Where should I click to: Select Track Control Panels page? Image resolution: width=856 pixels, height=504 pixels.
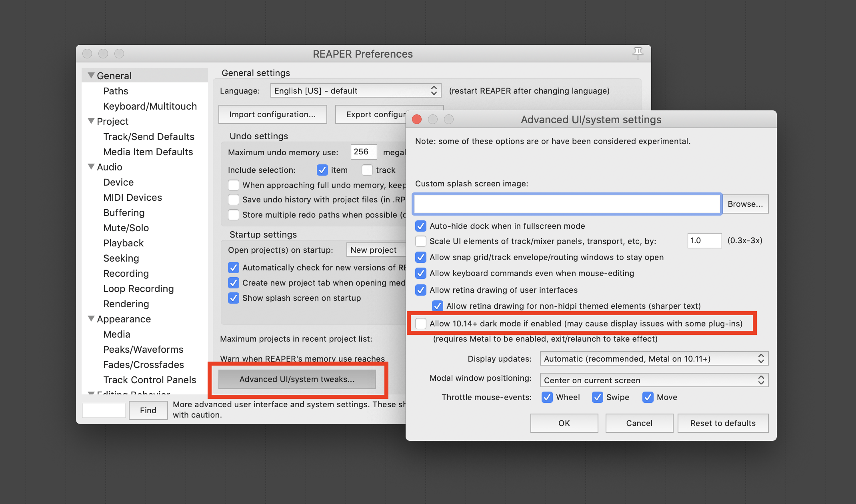(x=150, y=380)
